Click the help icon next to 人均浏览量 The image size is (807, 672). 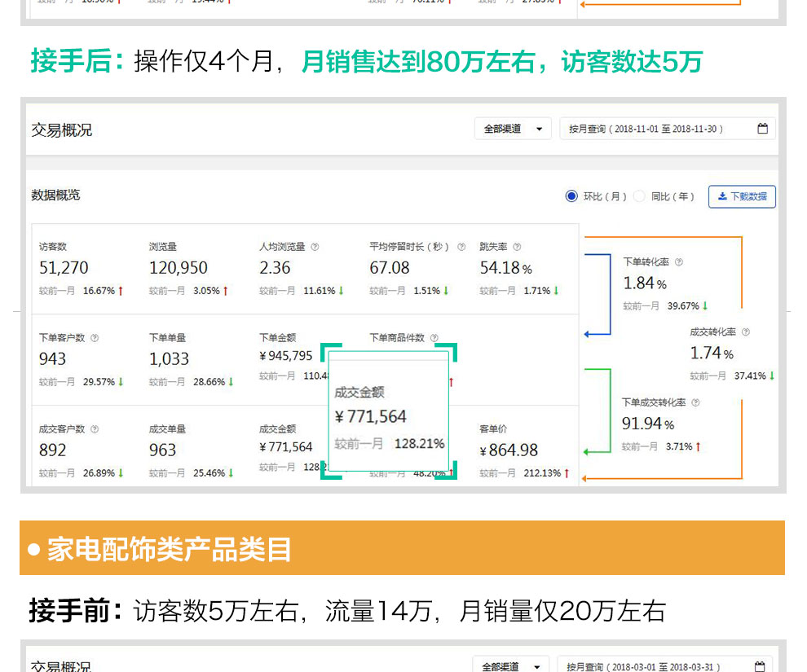[x=315, y=247]
